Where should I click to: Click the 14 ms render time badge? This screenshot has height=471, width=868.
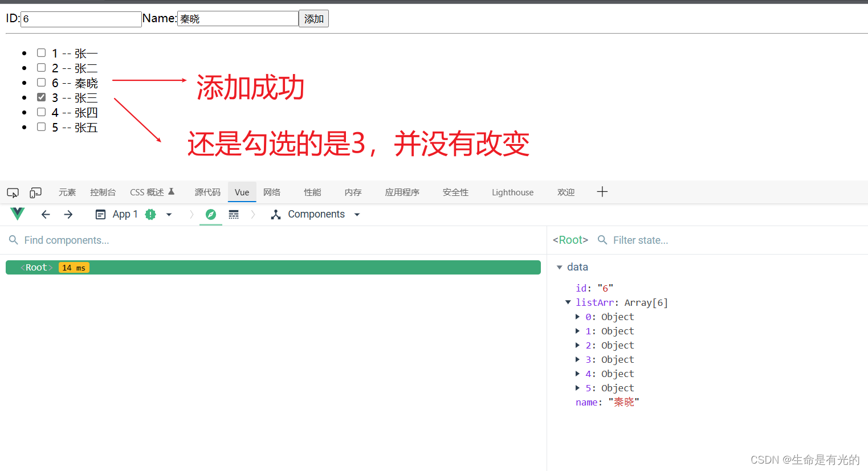pos(74,268)
